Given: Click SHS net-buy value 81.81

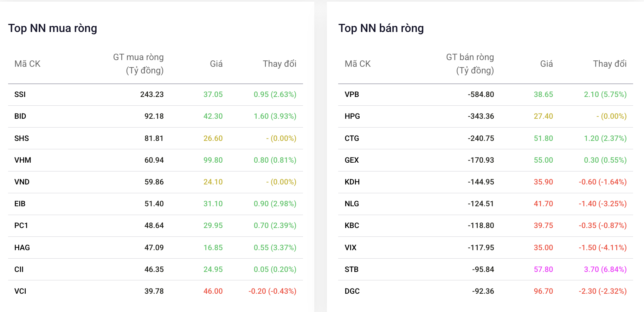Looking at the screenshot, I should tap(154, 138).
